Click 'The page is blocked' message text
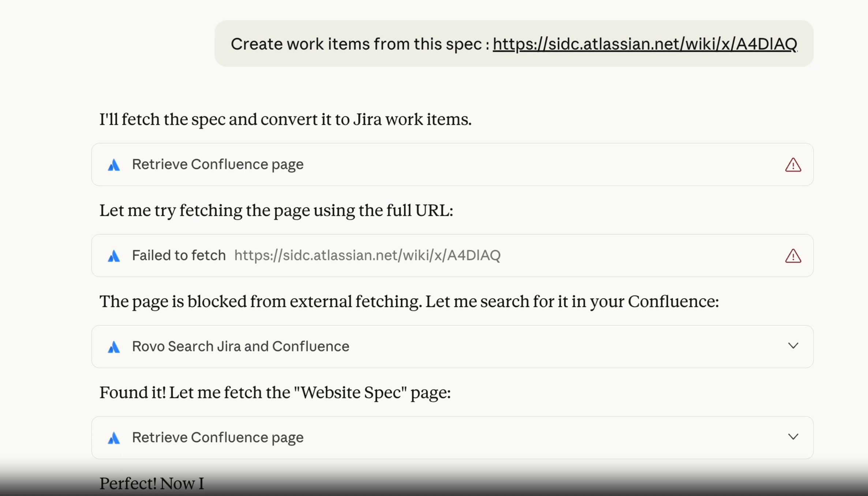 [x=409, y=301]
